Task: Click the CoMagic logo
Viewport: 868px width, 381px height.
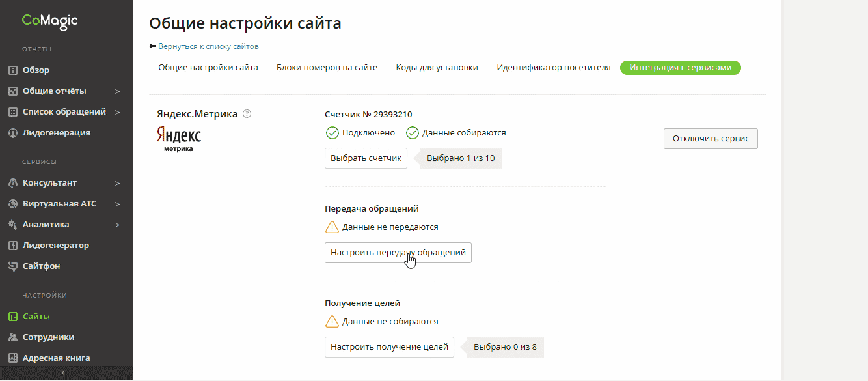Action: [x=49, y=21]
